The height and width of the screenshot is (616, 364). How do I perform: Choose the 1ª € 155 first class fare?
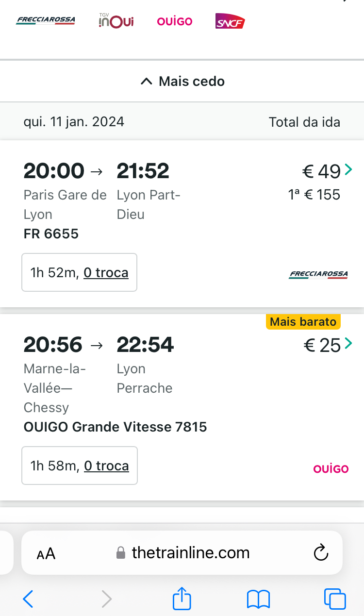coord(314,195)
